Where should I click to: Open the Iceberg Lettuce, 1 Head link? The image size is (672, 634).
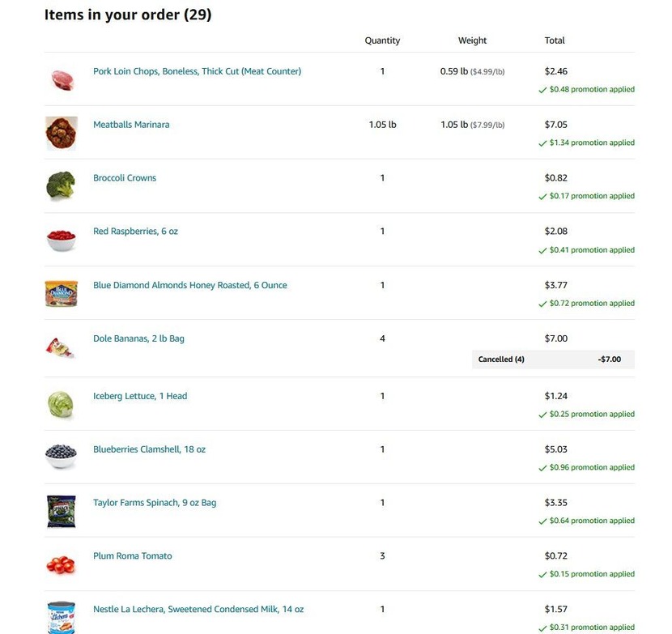coord(140,396)
